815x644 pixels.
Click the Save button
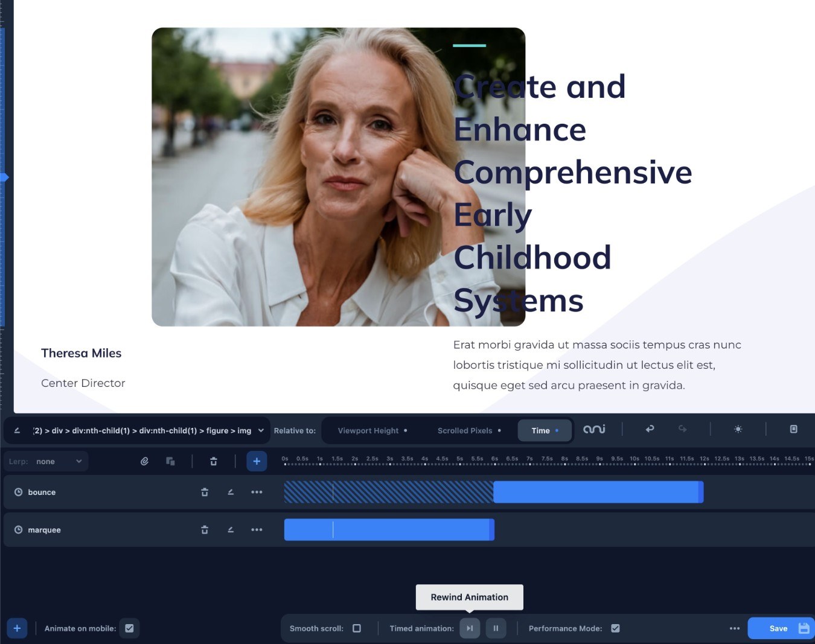(x=781, y=628)
